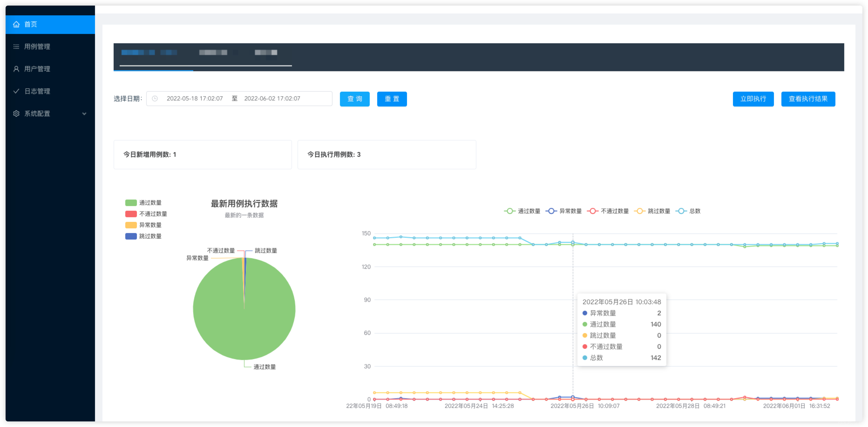This screenshot has width=868, height=427.
Task: Click tooltip row 总数 142
Action: [622, 358]
